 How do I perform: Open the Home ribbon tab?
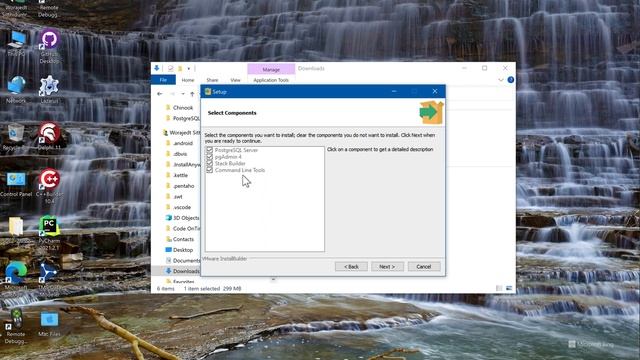[x=188, y=80]
